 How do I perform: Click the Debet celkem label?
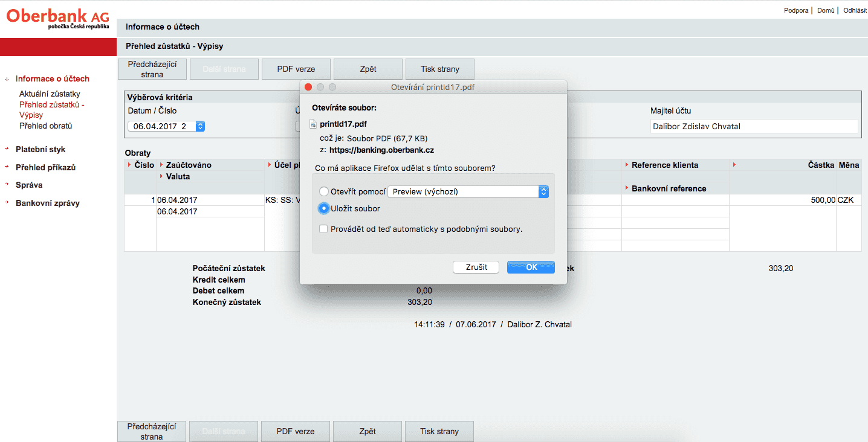pyautogui.click(x=218, y=291)
